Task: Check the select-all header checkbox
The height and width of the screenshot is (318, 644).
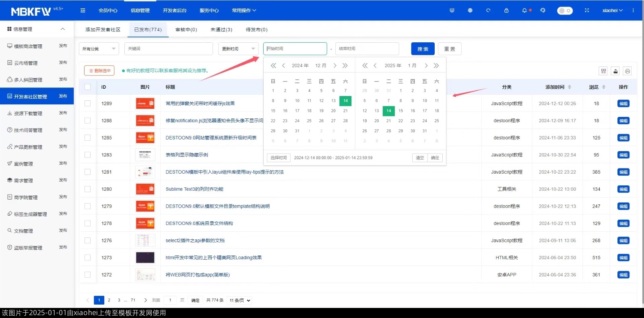Action: pos(88,87)
